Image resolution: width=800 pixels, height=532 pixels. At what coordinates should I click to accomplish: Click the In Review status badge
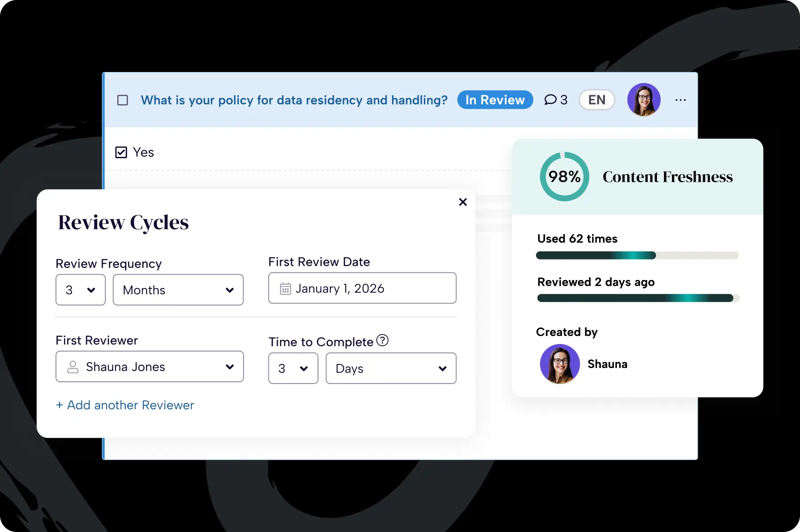tap(495, 100)
